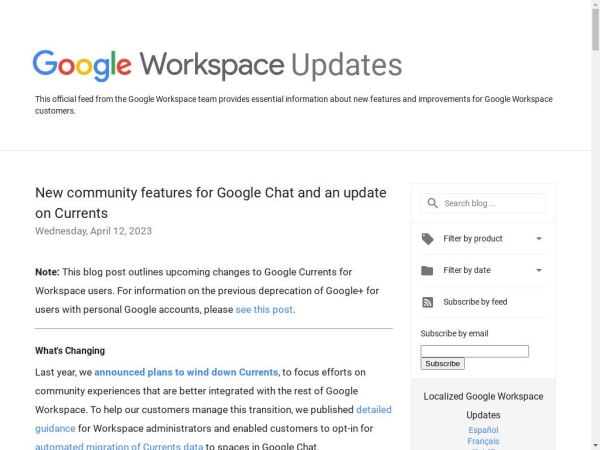Click the Subscribe button

pos(442,364)
